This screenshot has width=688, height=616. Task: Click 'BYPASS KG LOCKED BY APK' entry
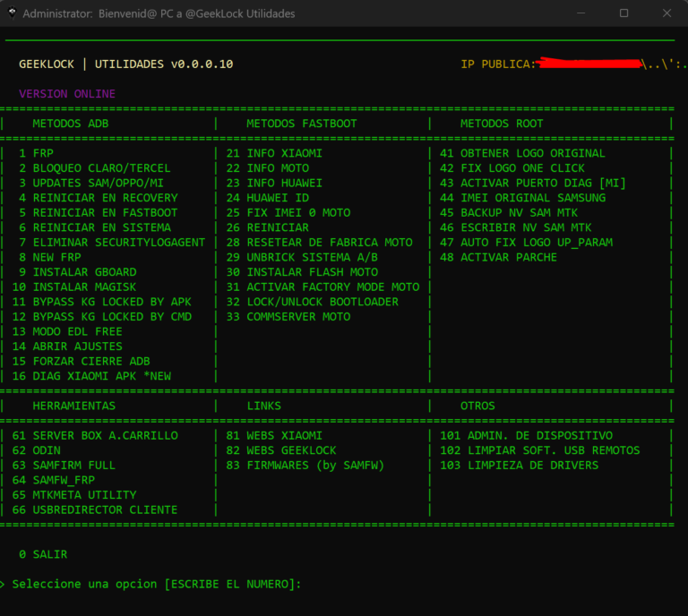click(101, 302)
